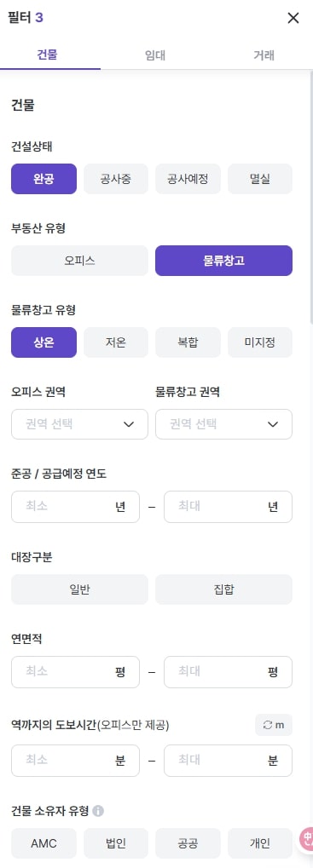
Task: Switch to the 임대 tab
Action: [x=155, y=55]
